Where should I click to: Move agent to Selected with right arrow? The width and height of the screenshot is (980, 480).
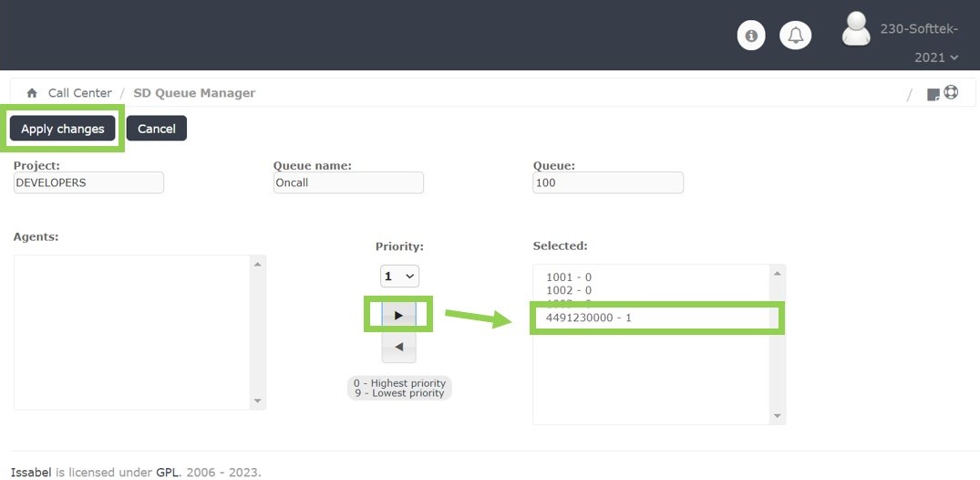tap(398, 315)
